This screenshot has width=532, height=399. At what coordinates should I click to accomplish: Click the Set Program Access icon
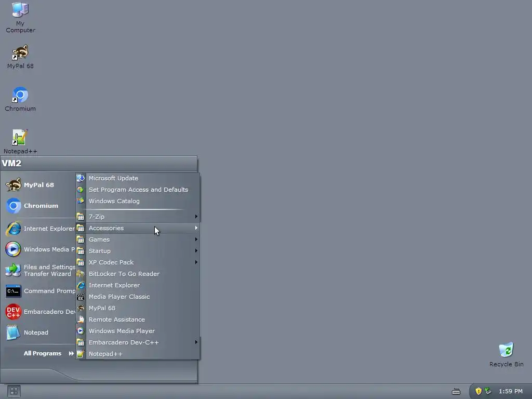tap(81, 190)
